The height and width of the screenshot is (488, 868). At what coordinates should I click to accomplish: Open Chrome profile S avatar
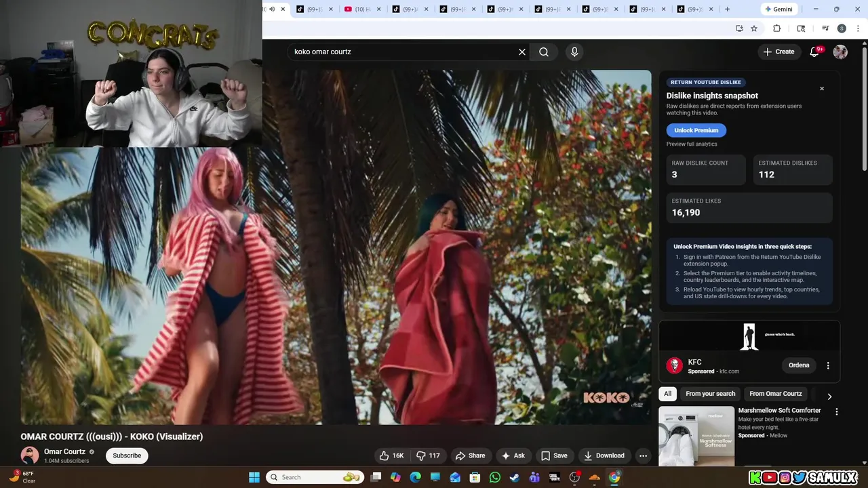(x=842, y=28)
